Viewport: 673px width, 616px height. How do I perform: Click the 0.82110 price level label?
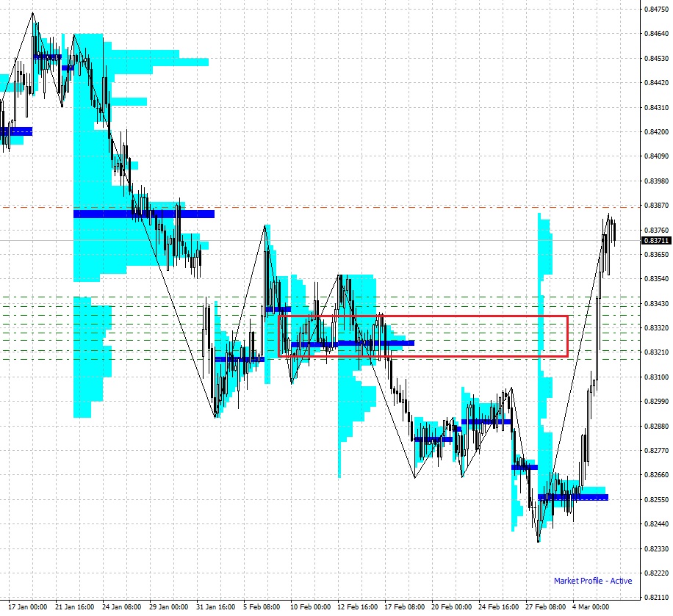pos(656,598)
